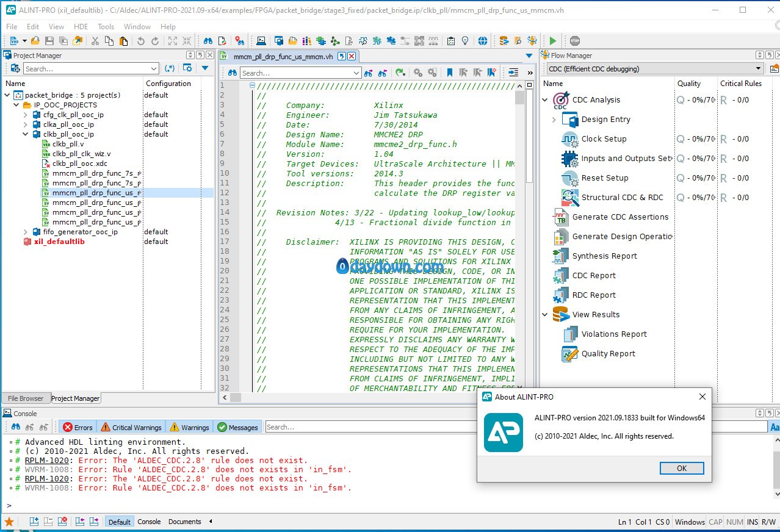Click the indent icon in editor toolbar
Image resolution: width=780 pixels, height=532 pixels.
point(513,73)
